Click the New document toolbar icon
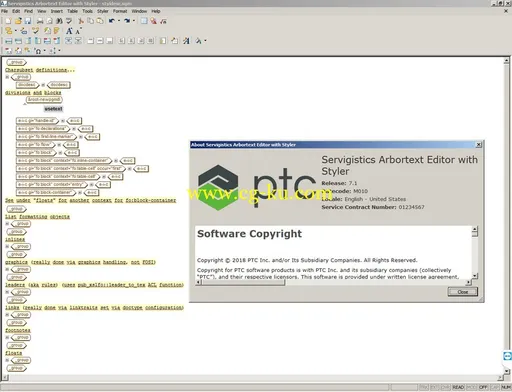The image size is (512, 392). [8, 21]
